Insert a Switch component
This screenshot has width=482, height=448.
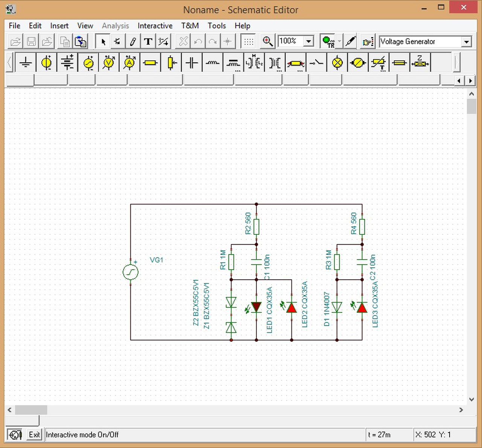coord(316,63)
